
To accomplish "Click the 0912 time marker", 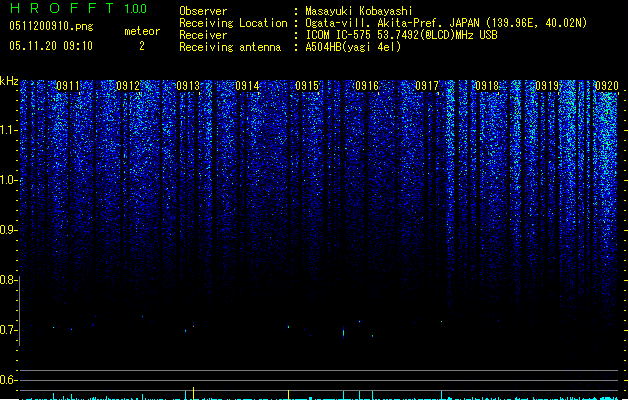I will pyautogui.click(x=128, y=86).
